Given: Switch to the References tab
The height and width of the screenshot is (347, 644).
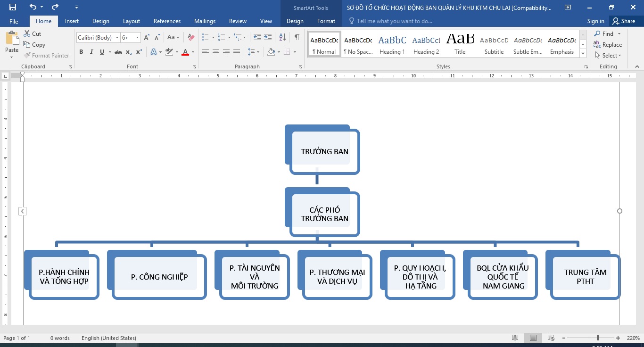Looking at the screenshot, I should coord(167,21).
